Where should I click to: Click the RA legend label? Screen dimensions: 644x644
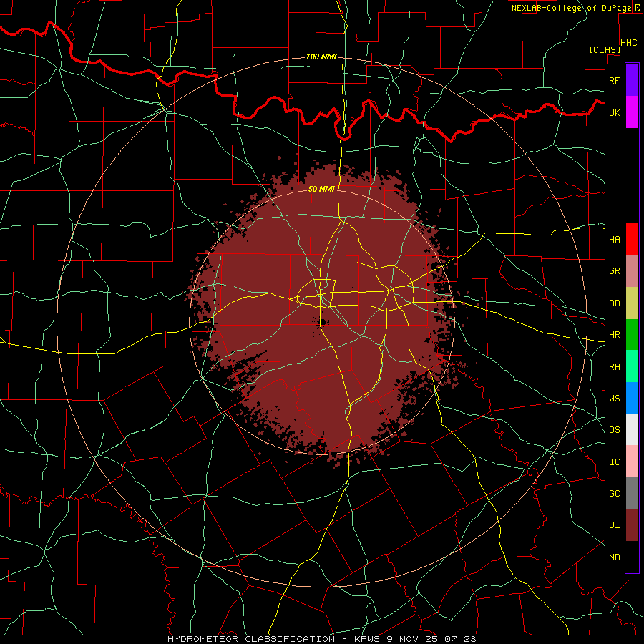pos(614,367)
